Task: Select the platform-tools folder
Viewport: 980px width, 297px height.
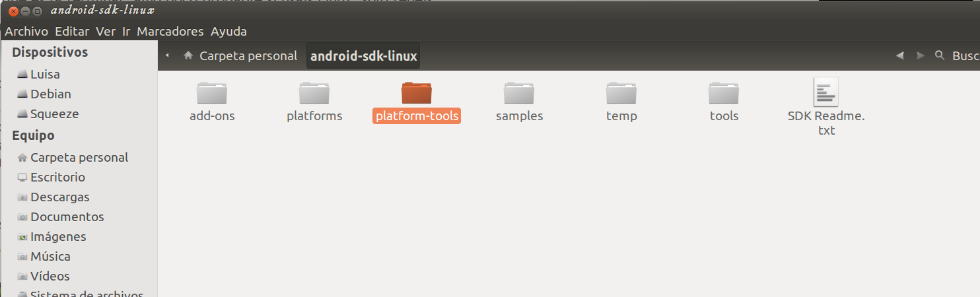Action: click(417, 94)
